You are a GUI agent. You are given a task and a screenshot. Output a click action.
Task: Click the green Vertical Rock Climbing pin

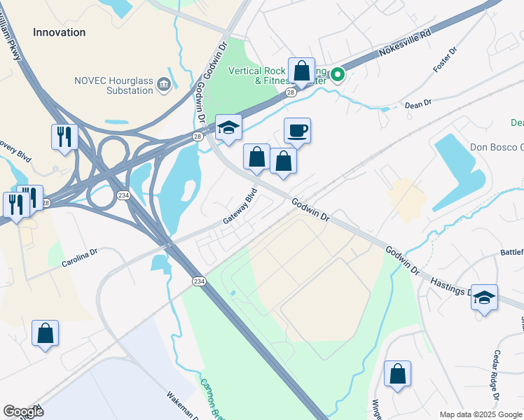click(338, 75)
